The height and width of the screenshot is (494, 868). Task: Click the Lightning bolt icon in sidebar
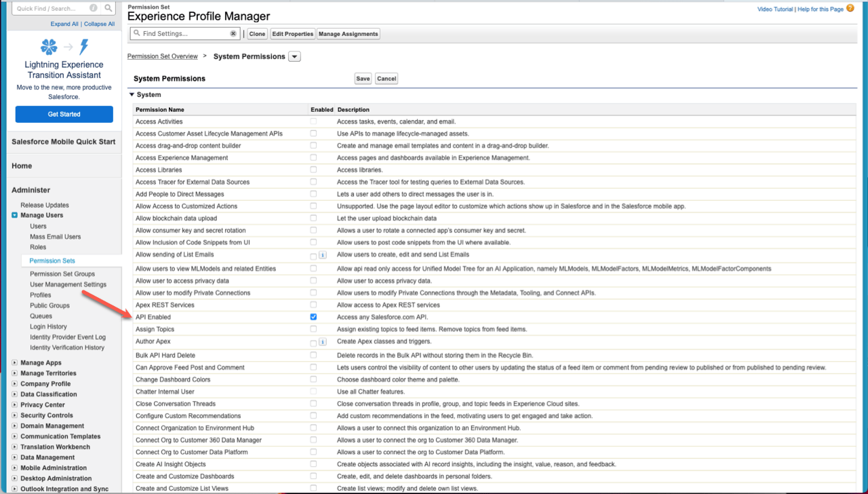click(x=84, y=47)
